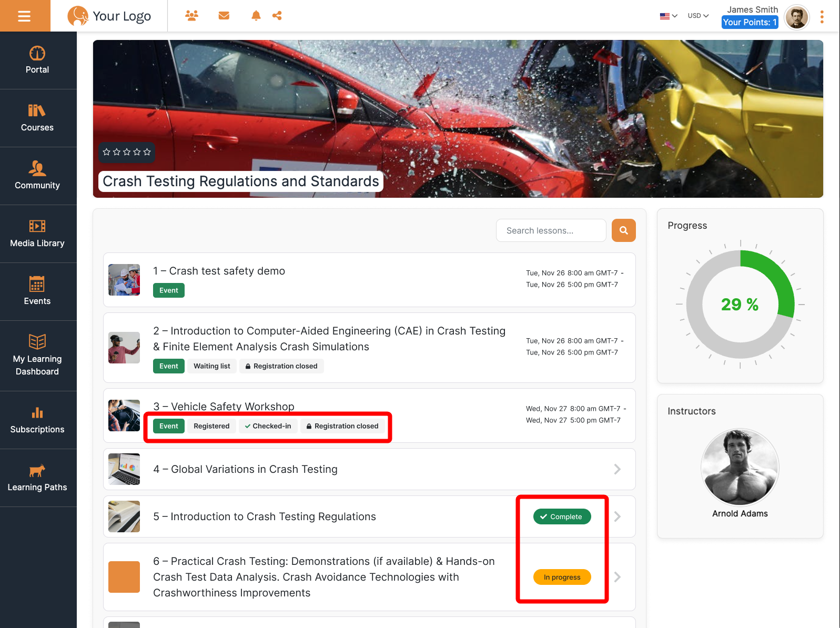Expand the language flag dropdown
Viewport: 840px width, 628px height.
coord(668,16)
